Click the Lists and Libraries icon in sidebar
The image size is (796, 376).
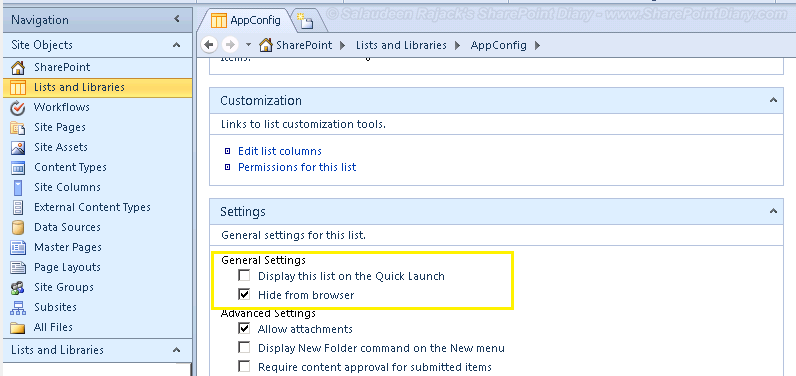tap(18, 87)
